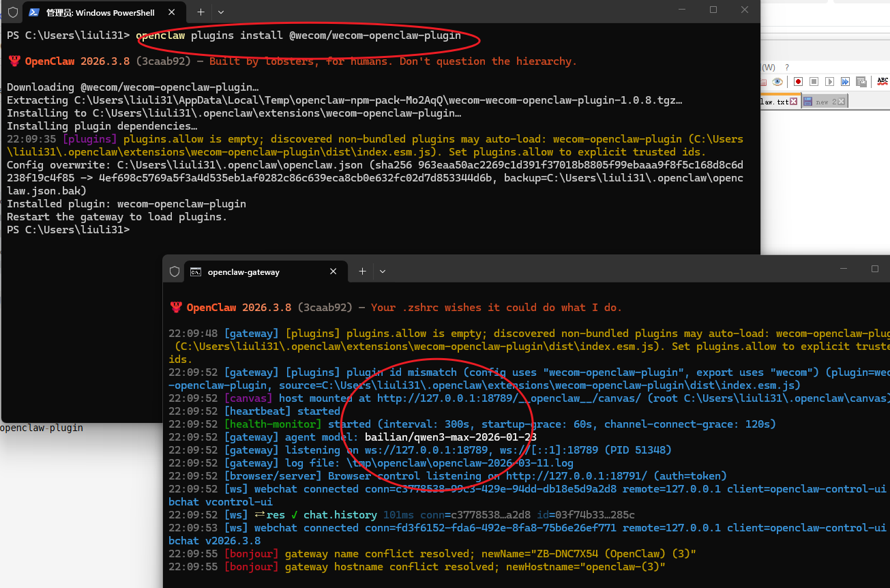Open a new tab in the PowerShell window
This screenshot has width=890, height=588.
tap(201, 12)
